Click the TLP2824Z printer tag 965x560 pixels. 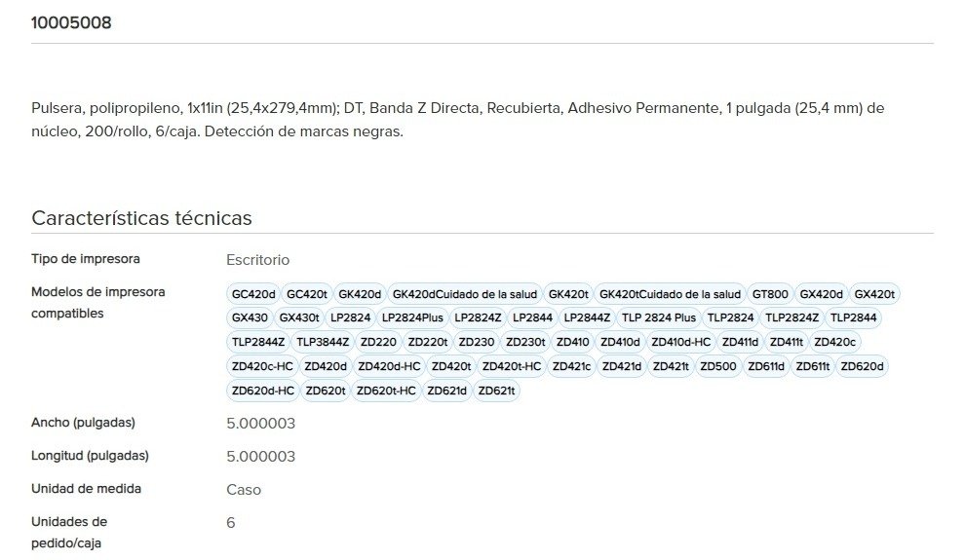pos(791,317)
